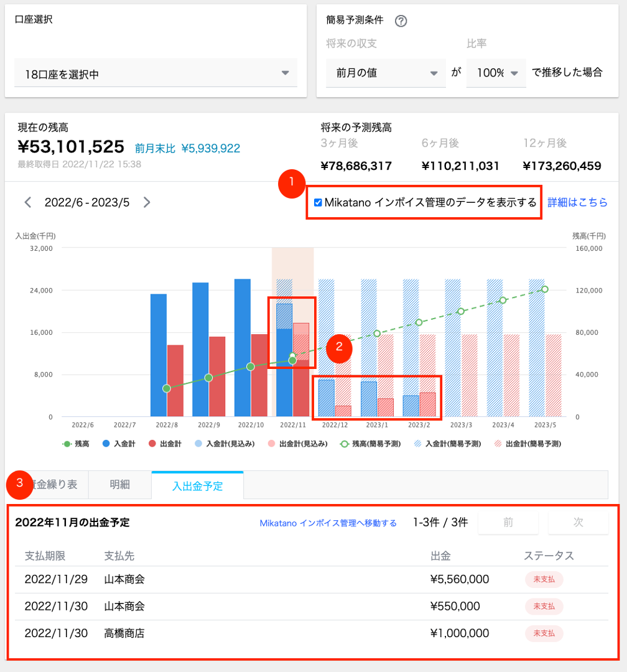Click 未支払 status on ¥5,560,000 row
This screenshot has width=627, height=672.
coord(544,579)
